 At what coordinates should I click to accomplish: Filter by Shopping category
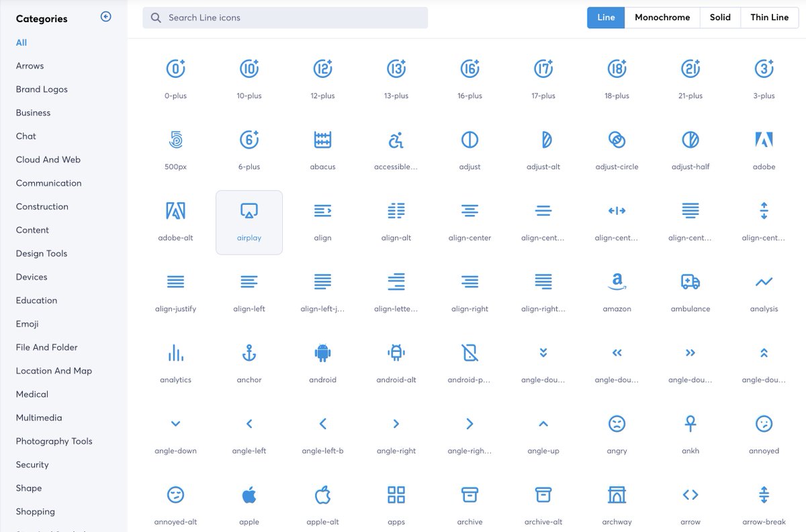point(36,512)
